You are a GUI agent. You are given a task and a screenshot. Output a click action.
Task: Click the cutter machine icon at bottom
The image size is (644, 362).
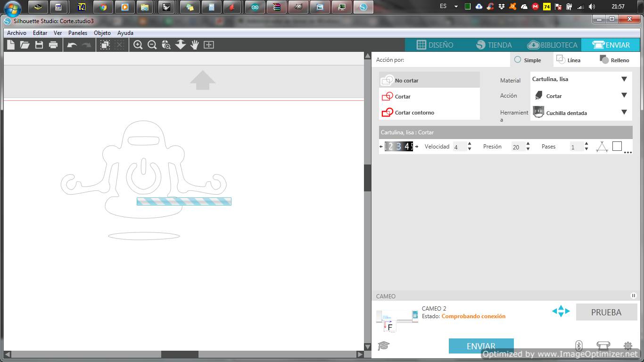pyautogui.click(x=603, y=346)
